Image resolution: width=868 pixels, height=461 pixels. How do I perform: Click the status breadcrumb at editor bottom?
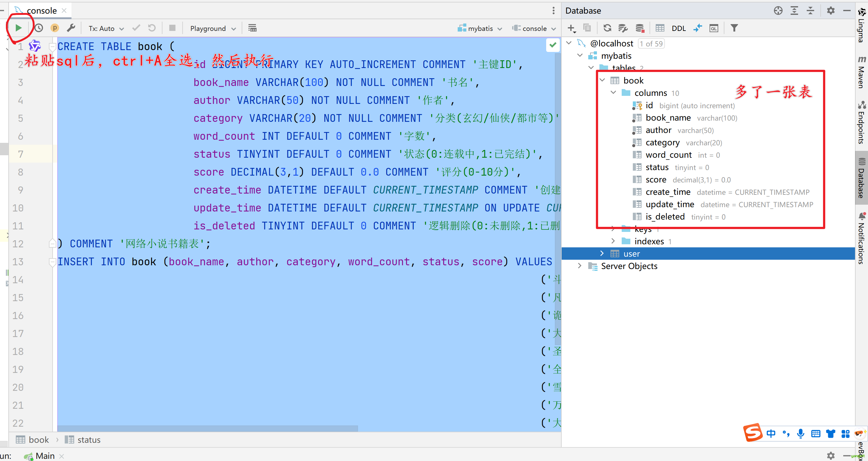click(83, 440)
